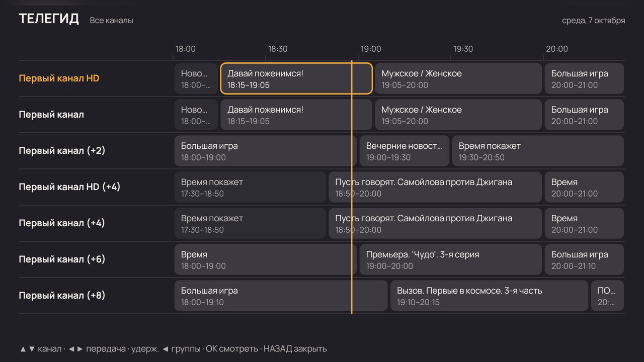Pick channel 'Первый канал (+8)'
The height and width of the screenshot is (362, 644).
click(x=62, y=296)
